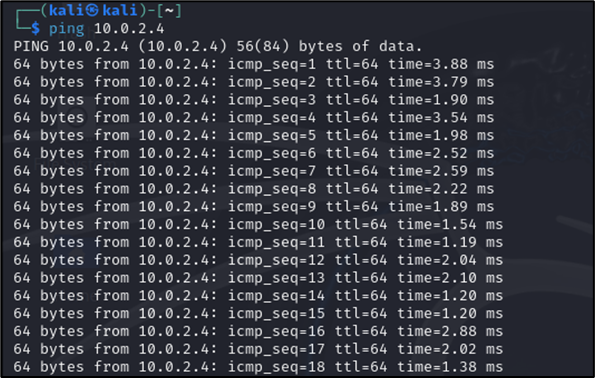Screen dimensions: 595x378
Task: Click ttl=64 on the seq=7 line
Action: (352, 171)
